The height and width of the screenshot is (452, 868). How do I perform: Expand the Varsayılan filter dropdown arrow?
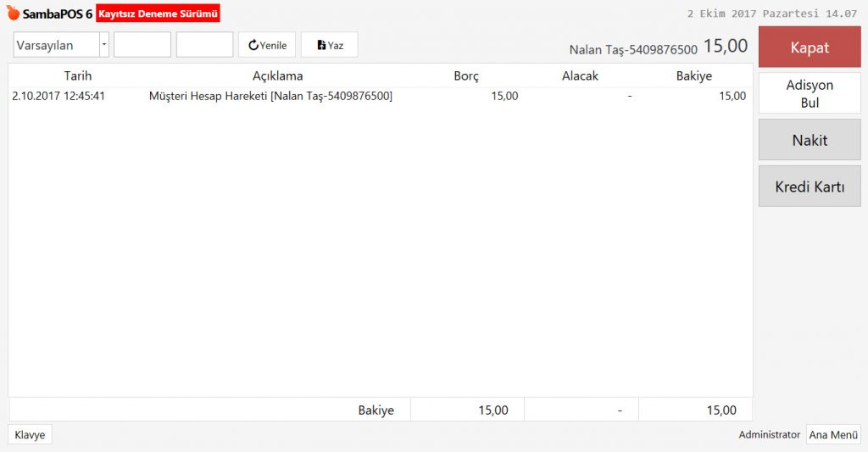[x=104, y=45]
